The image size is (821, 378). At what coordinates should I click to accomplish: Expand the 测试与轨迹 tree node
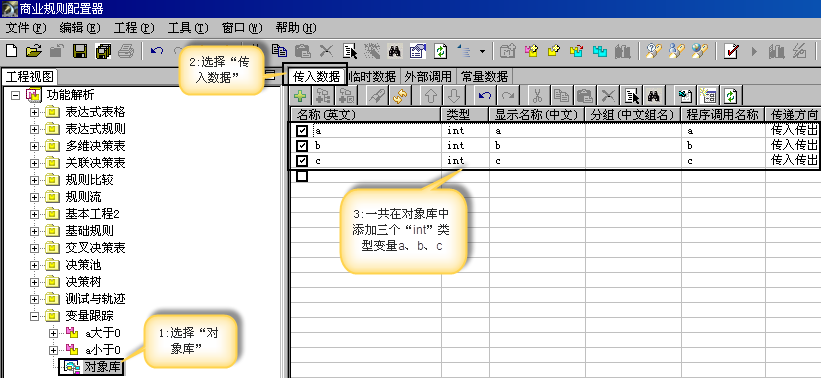pyautogui.click(x=34, y=299)
